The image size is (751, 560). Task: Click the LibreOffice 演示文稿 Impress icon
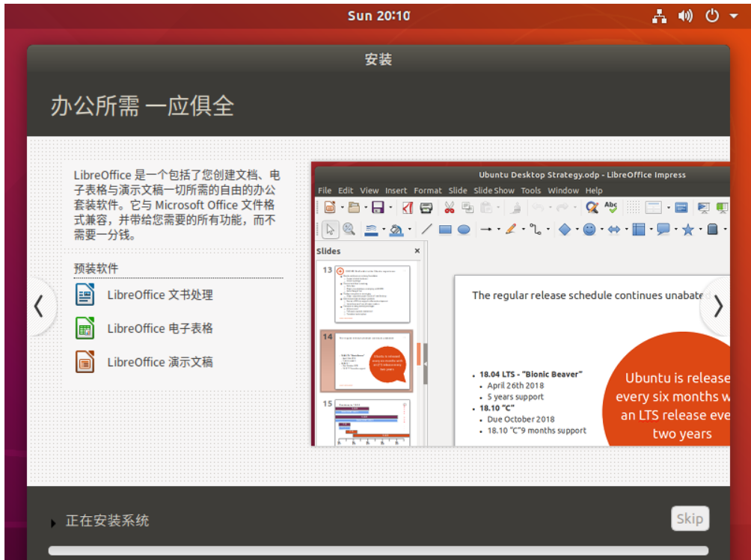pos(85,362)
